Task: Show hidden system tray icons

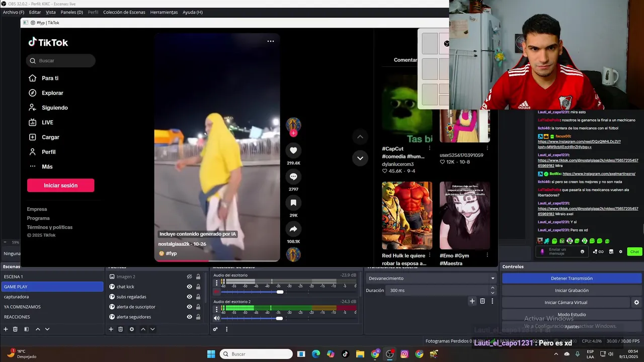Action: [556, 354]
